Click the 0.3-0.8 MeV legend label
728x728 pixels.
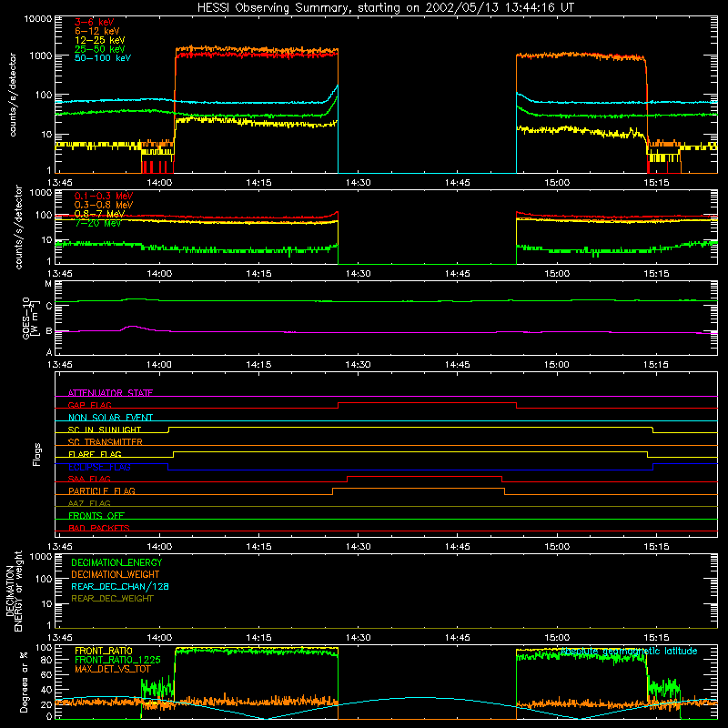tap(104, 205)
